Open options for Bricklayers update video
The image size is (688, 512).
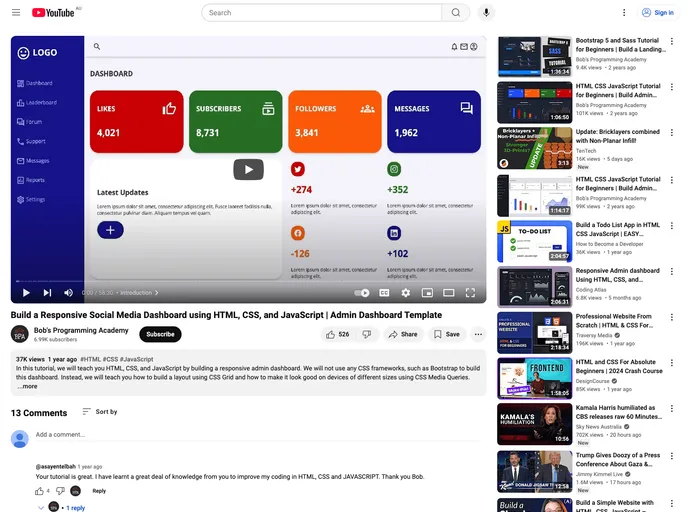point(672,132)
